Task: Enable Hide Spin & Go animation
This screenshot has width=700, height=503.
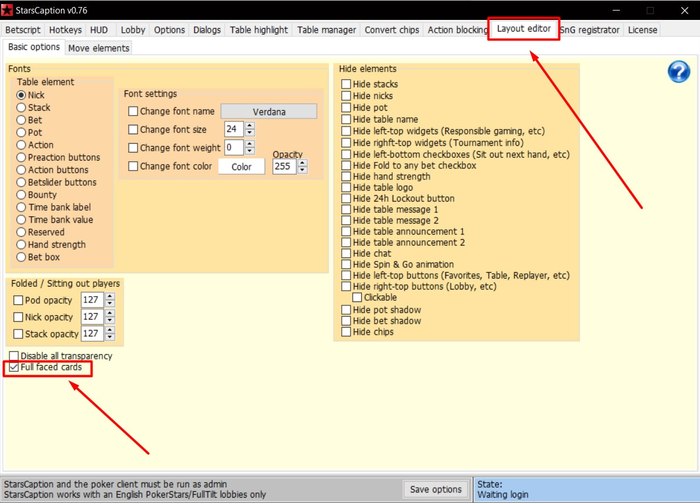Action: pos(346,264)
